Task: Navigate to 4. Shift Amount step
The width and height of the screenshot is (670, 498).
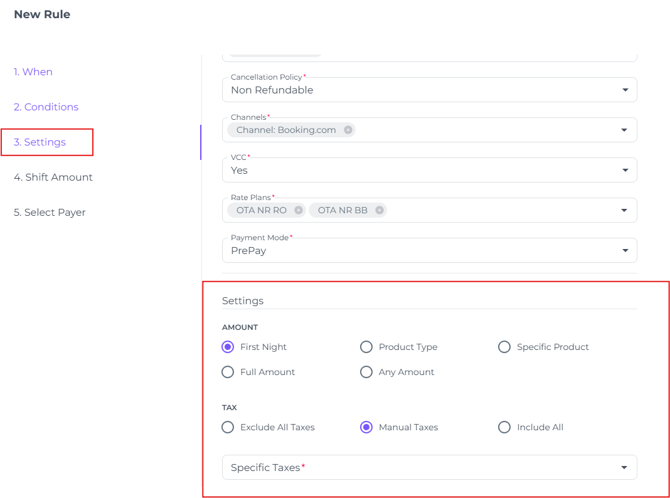Action: [x=53, y=177]
